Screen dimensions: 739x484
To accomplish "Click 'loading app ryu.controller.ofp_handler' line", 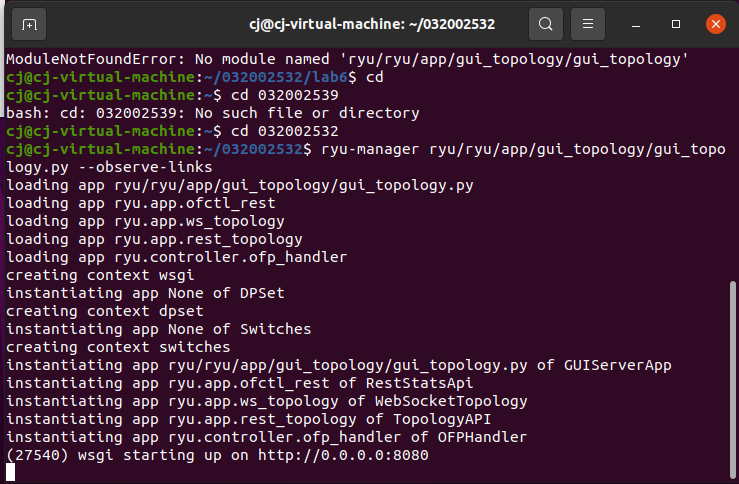I will tap(176, 257).
